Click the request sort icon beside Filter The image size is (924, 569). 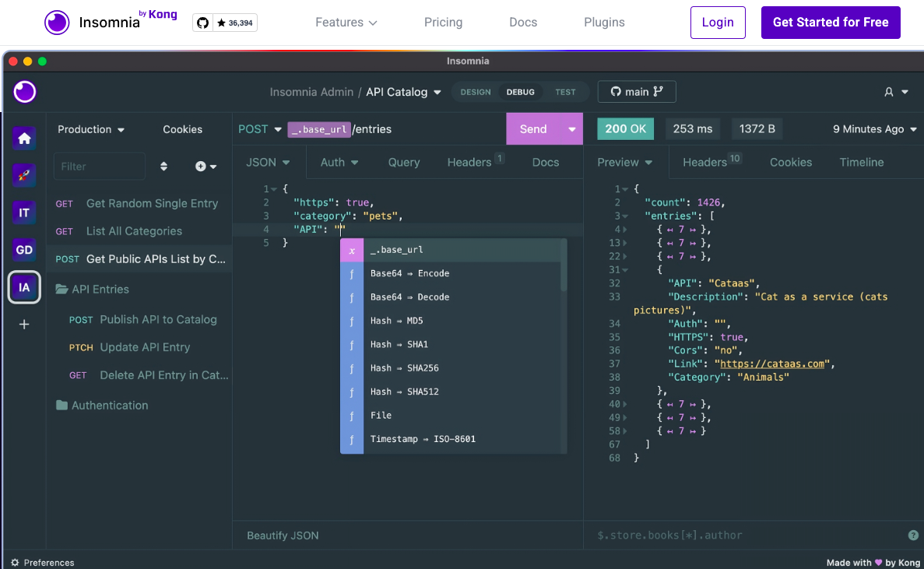(x=163, y=166)
